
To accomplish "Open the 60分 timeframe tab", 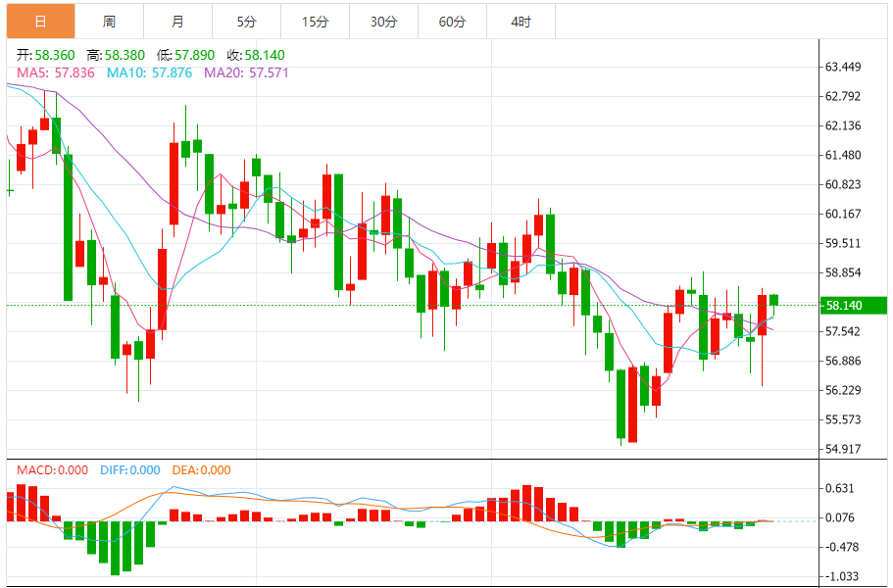I will click(452, 22).
